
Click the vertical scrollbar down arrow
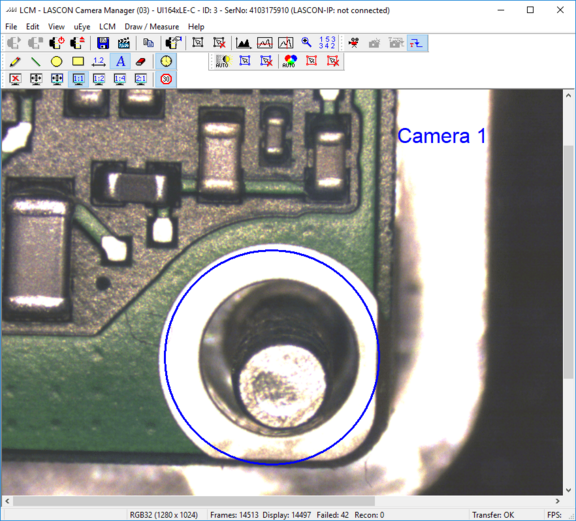point(568,490)
